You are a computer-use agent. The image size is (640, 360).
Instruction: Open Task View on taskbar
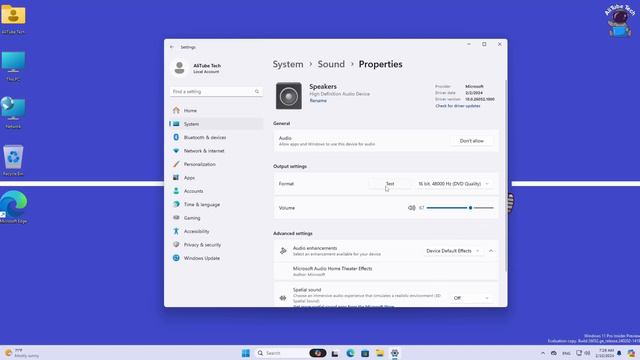[x=335, y=353]
